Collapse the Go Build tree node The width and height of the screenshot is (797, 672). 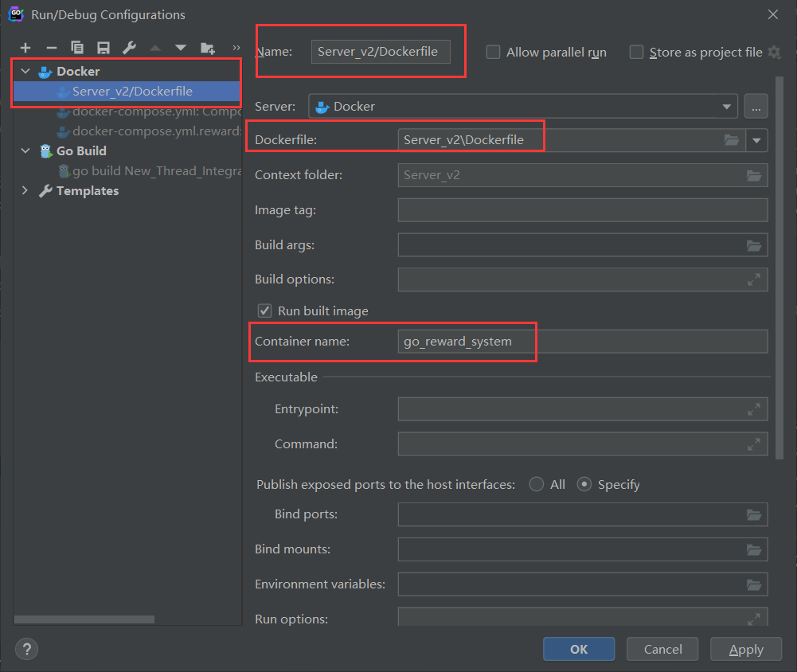(25, 151)
